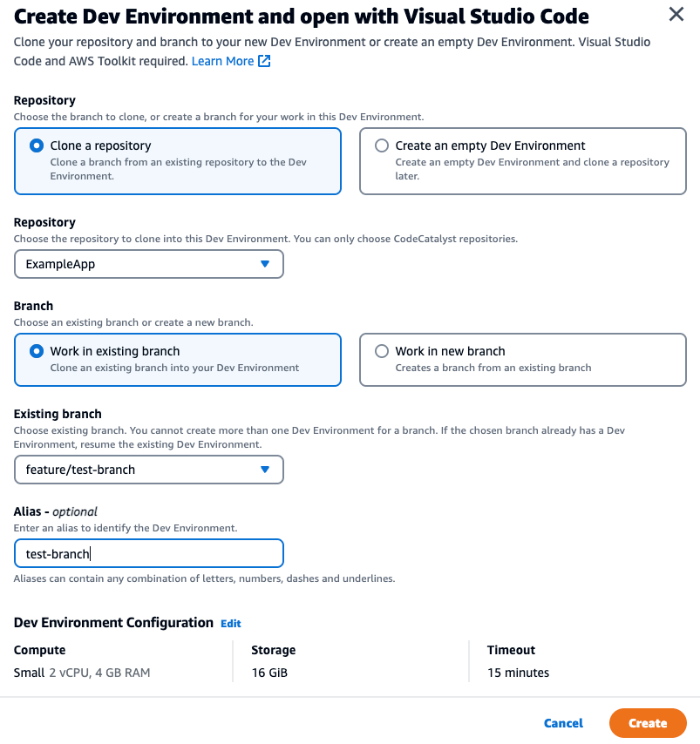Click the Work in new branch description text
The width and height of the screenshot is (700, 744).
click(x=493, y=368)
